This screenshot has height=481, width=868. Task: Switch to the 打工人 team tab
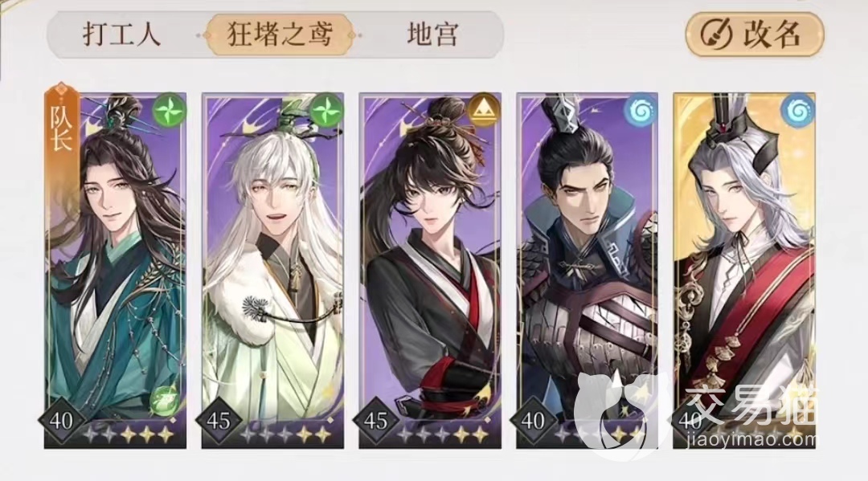(x=122, y=35)
